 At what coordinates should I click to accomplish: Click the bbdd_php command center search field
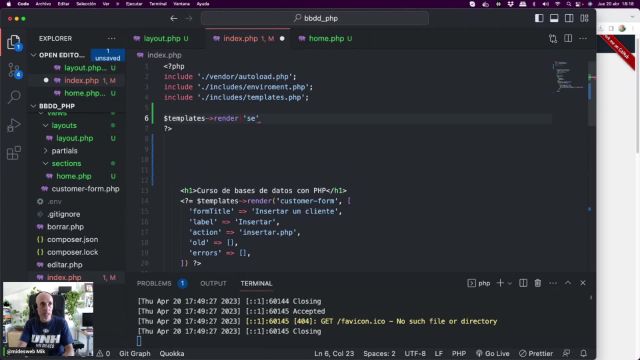(x=315, y=18)
